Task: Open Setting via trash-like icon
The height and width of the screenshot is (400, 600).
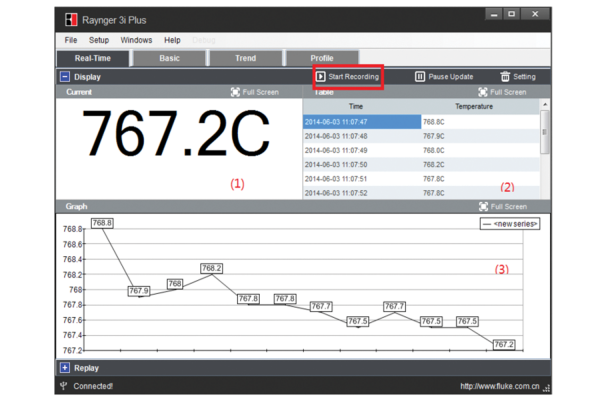Action: [x=505, y=76]
